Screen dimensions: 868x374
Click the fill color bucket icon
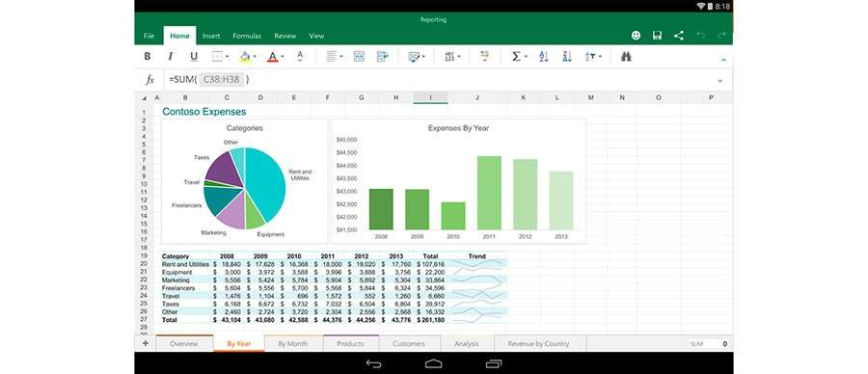[x=245, y=57]
